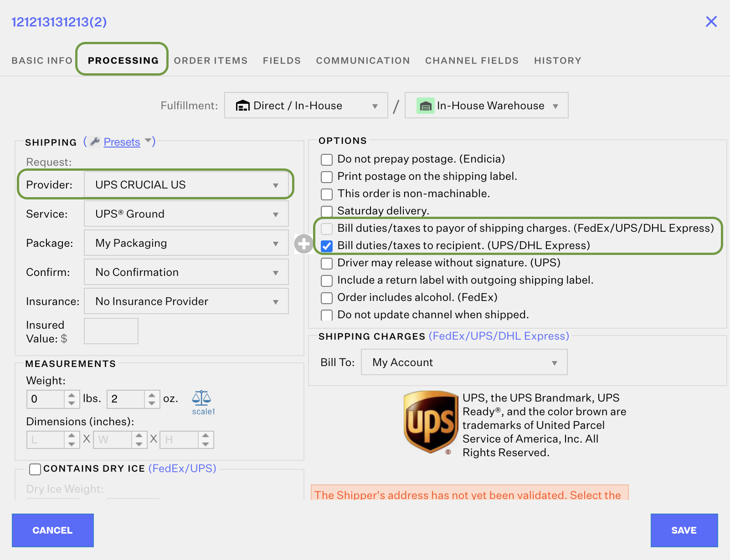
Task: Check Bill duties/taxes to payor checkbox
Action: pos(327,229)
